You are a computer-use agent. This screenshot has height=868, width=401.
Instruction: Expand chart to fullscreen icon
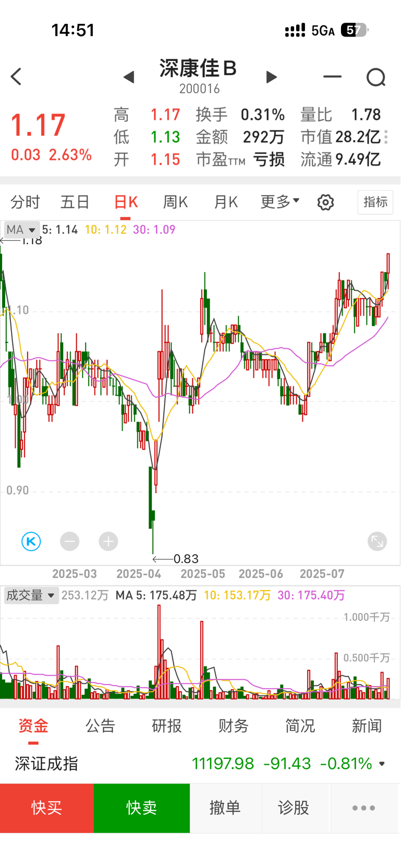click(377, 541)
